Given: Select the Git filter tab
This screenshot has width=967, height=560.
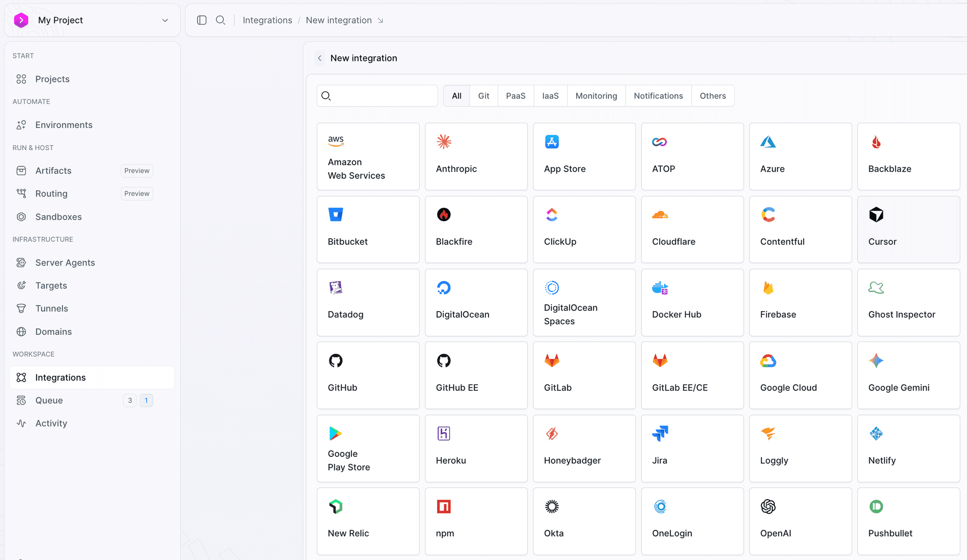Looking at the screenshot, I should click(x=483, y=96).
